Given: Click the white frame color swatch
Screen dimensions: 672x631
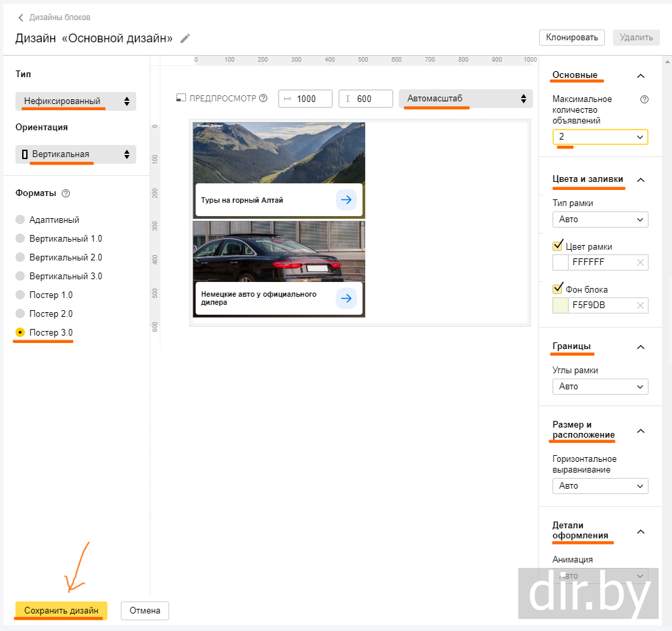Looking at the screenshot, I should click(560, 262).
